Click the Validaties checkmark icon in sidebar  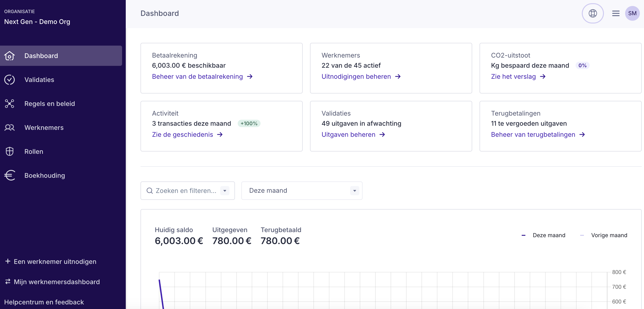click(x=9, y=80)
